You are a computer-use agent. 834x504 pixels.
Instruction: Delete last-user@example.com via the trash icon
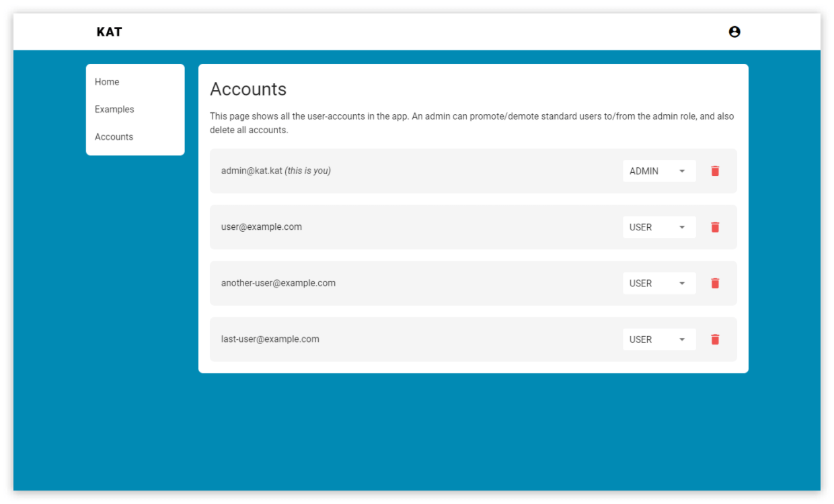point(715,339)
